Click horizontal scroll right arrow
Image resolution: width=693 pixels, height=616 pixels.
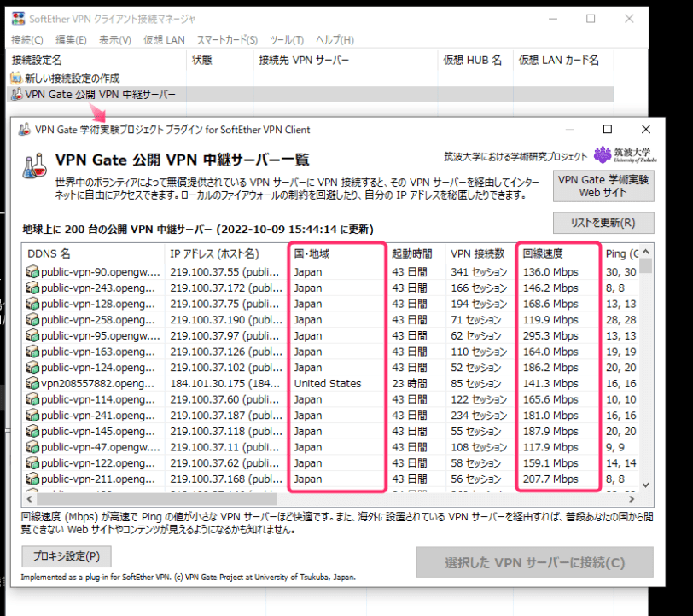tap(632, 499)
